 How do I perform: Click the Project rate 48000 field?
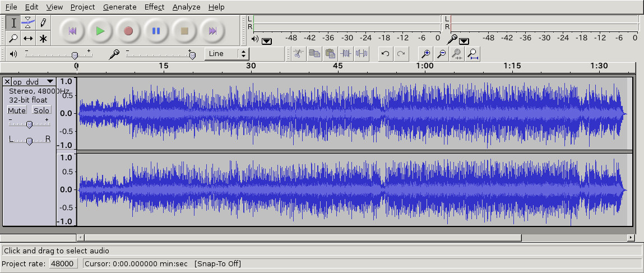pos(63,263)
